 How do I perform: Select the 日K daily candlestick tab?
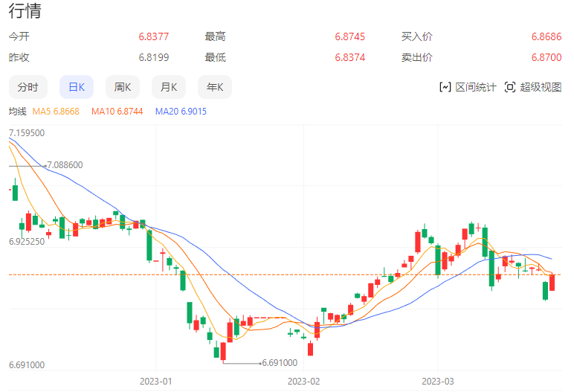click(76, 87)
